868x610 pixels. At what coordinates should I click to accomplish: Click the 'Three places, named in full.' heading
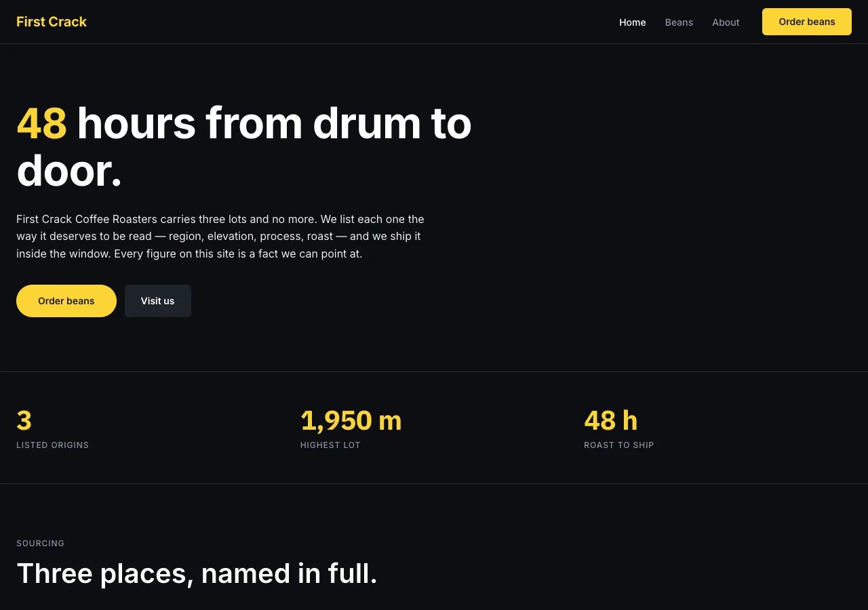[x=197, y=573]
